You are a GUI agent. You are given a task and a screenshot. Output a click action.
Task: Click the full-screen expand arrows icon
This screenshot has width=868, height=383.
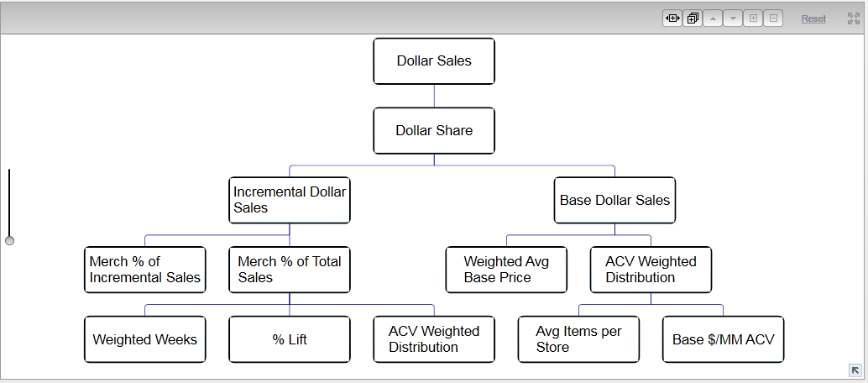tap(854, 18)
